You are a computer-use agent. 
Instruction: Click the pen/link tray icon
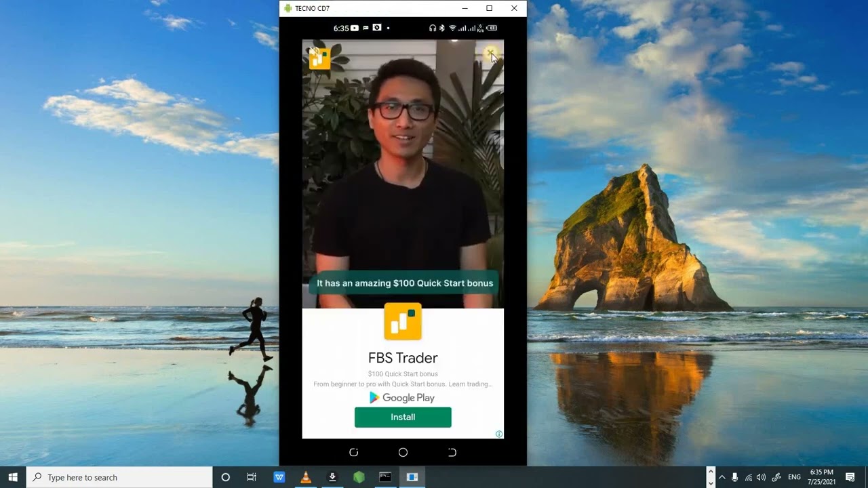click(776, 477)
